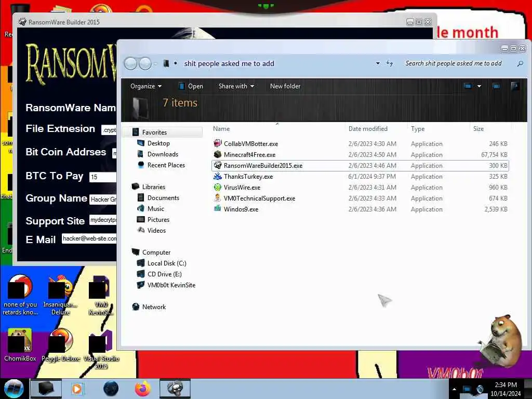Select the VirusWire.exe file icon
Image resolution: width=532 pixels, height=399 pixels.
218,187
